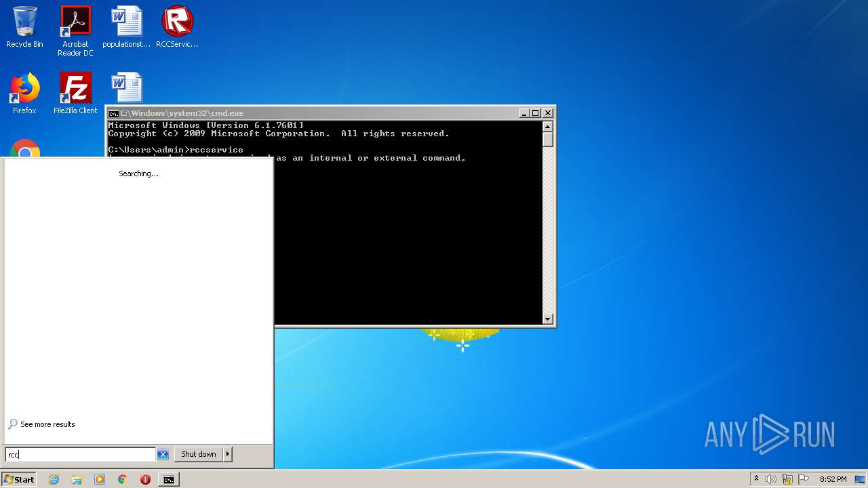Viewport: 868px width, 488px height.
Task: Click the Show desktop button
Action: 861,479
